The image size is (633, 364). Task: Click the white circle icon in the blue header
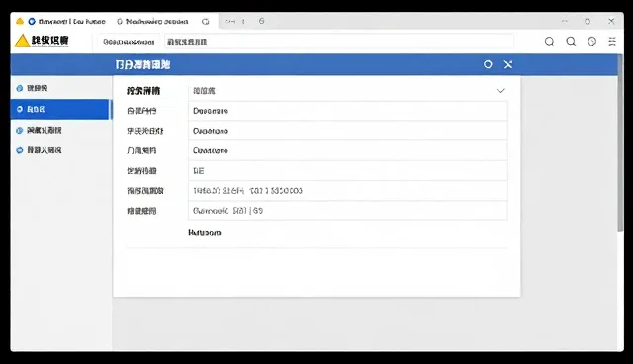488,64
